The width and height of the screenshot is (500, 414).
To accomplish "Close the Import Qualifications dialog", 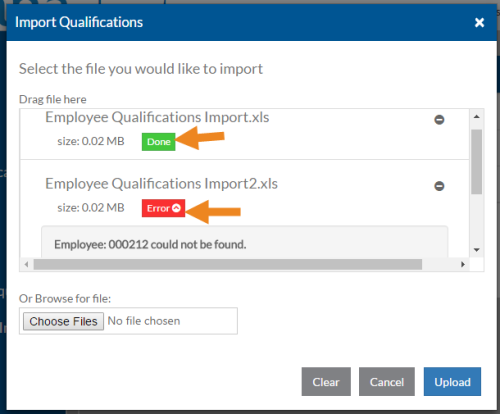I will tap(479, 22).
